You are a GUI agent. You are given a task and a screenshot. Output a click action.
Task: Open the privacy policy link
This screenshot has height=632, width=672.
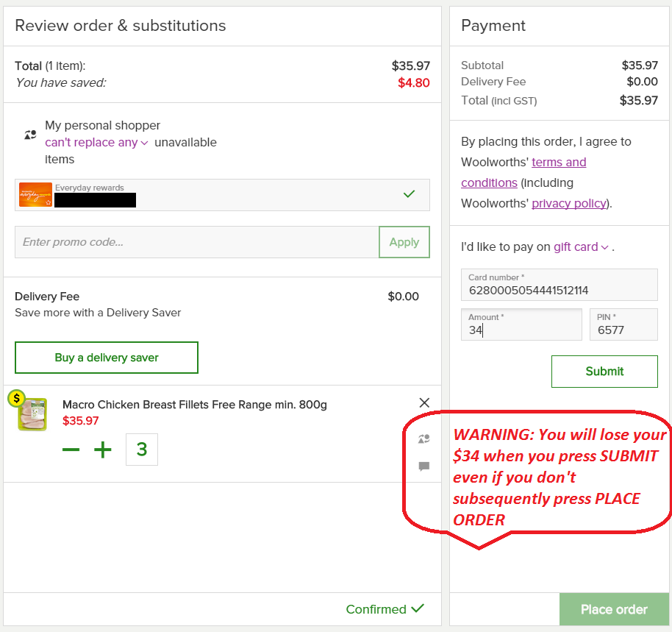tap(569, 203)
